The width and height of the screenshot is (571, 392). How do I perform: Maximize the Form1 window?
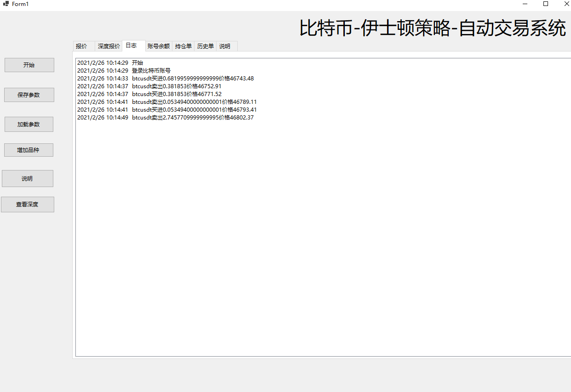tap(546, 4)
